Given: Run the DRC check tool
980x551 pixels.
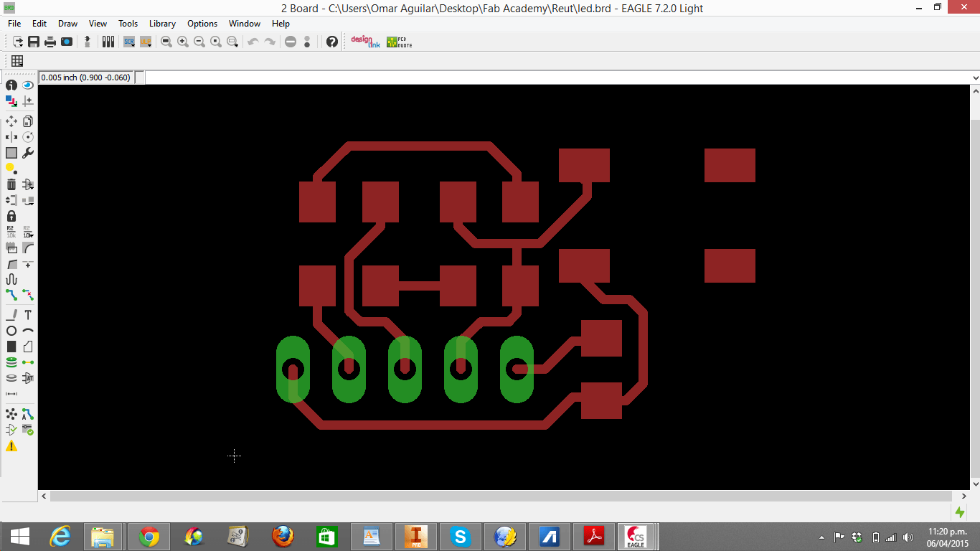Looking at the screenshot, I should [x=28, y=430].
